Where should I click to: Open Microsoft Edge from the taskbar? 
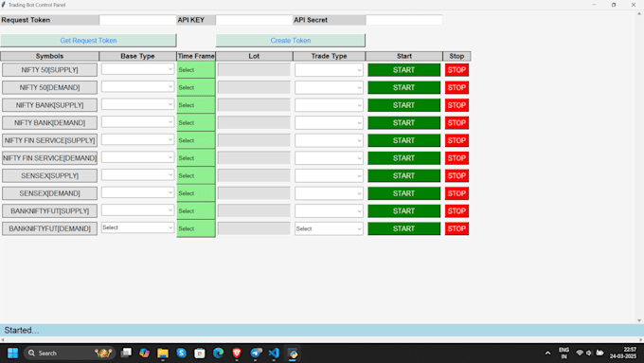[218, 354]
